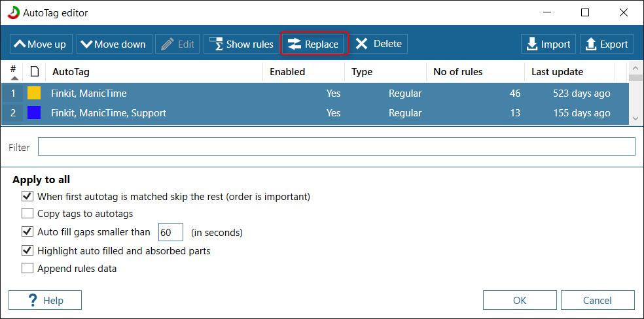Select the 'Finkit, ManicTime, Support' row

click(x=315, y=113)
